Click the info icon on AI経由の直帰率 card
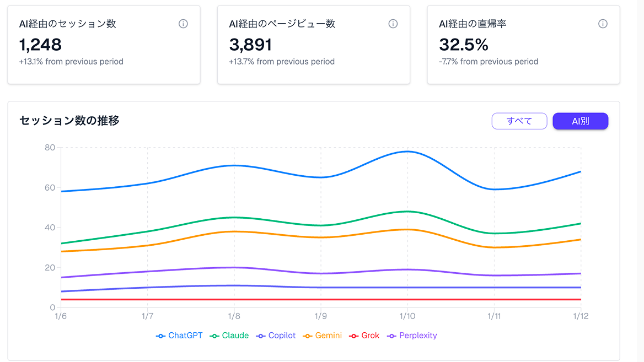The width and height of the screenshot is (644, 362). coord(603,24)
